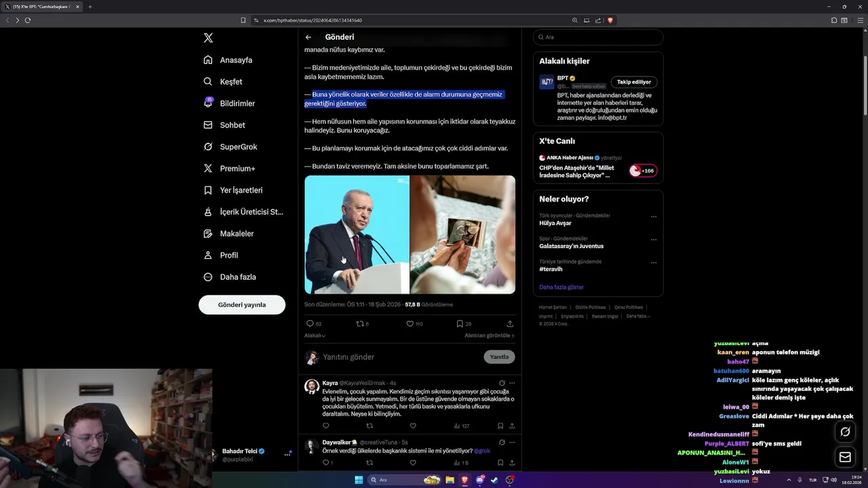Open Keşfet search page
868x488 pixels.
[222, 81]
